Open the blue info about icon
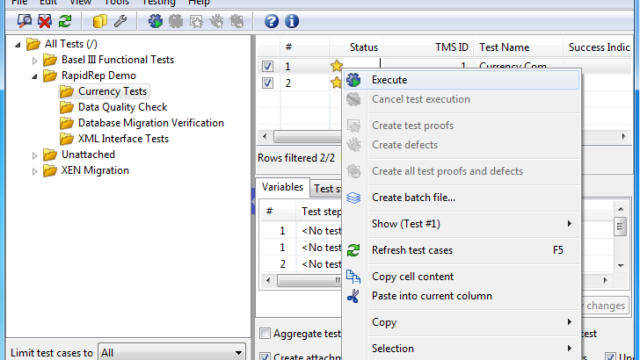The width and height of the screenshot is (640, 360). tap(292, 21)
